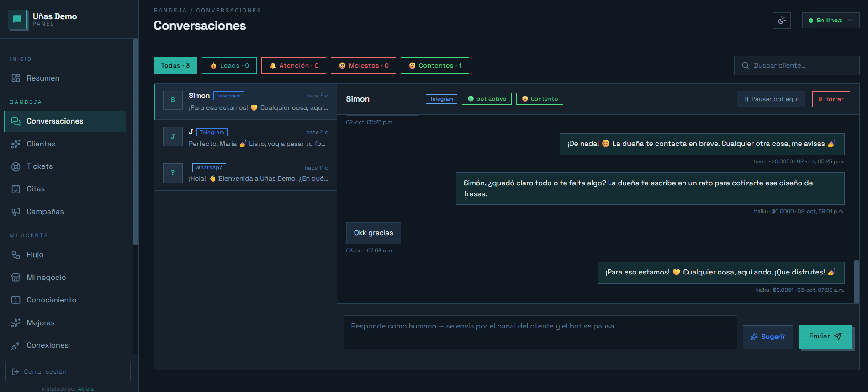The width and height of the screenshot is (868, 392).
Task: Click the Resumen dashboard icon
Action: point(16,78)
